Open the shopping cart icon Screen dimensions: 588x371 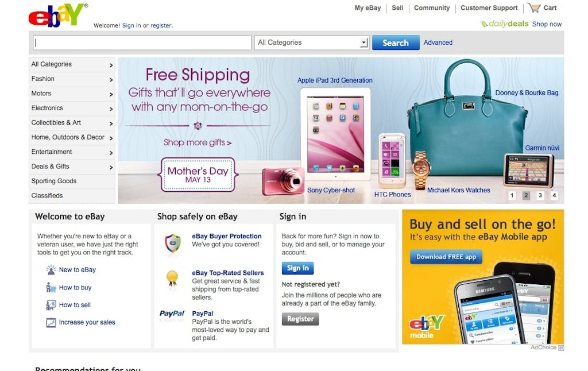[533, 7]
